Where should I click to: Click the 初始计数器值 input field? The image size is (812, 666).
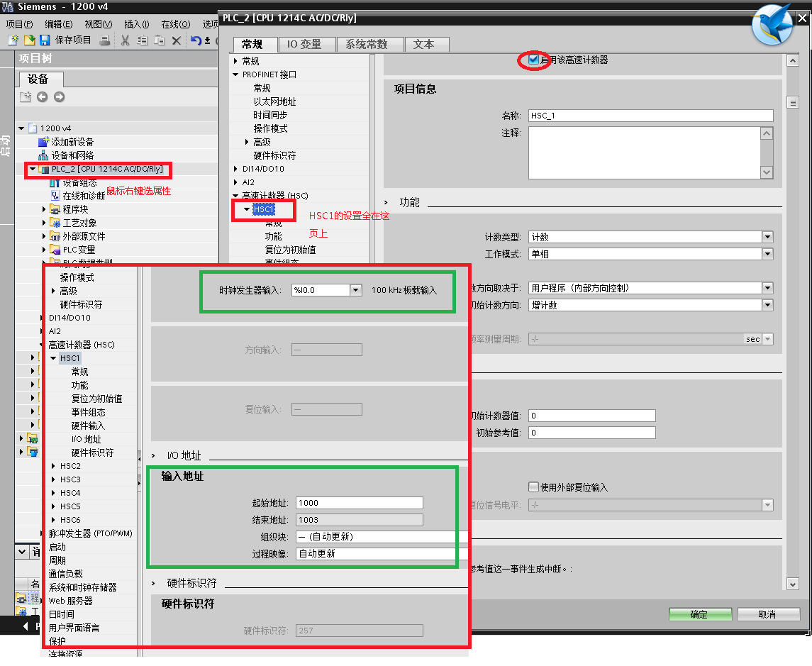point(592,416)
